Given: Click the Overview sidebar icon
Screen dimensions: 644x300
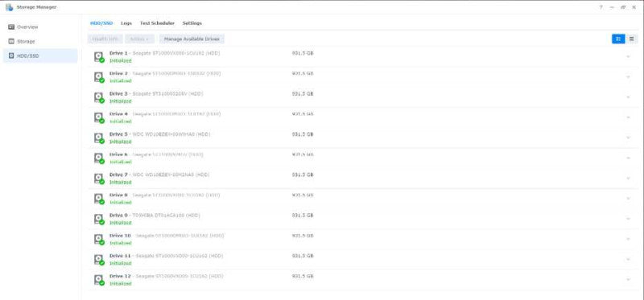Looking at the screenshot, I should (x=11, y=27).
